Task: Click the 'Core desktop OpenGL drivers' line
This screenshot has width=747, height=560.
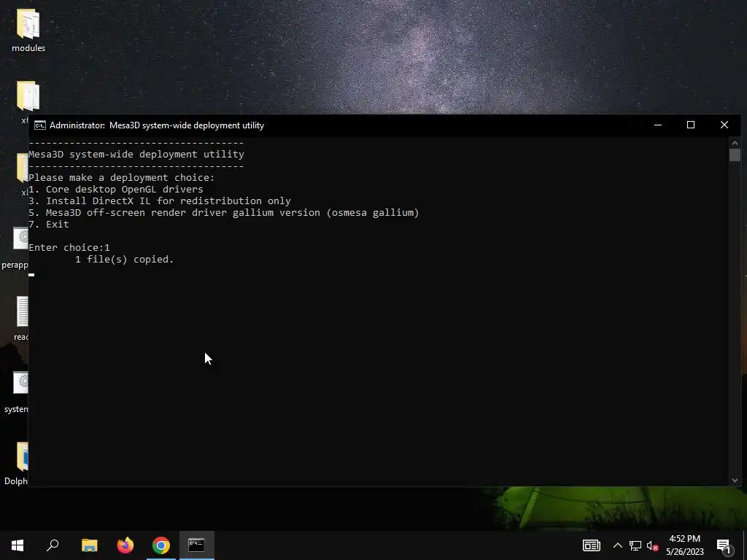Action: (116, 189)
